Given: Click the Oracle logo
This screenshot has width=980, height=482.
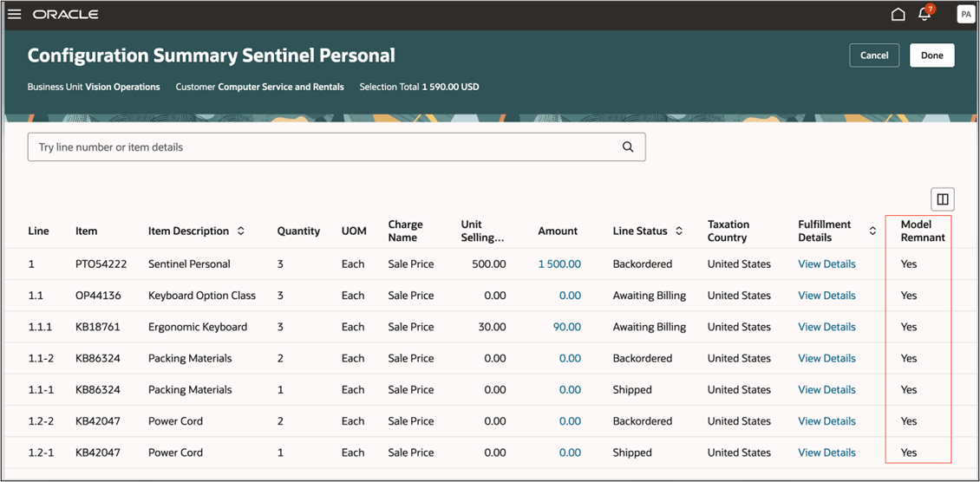Looking at the screenshot, I should pyautogui.click(x=66, y=15).
